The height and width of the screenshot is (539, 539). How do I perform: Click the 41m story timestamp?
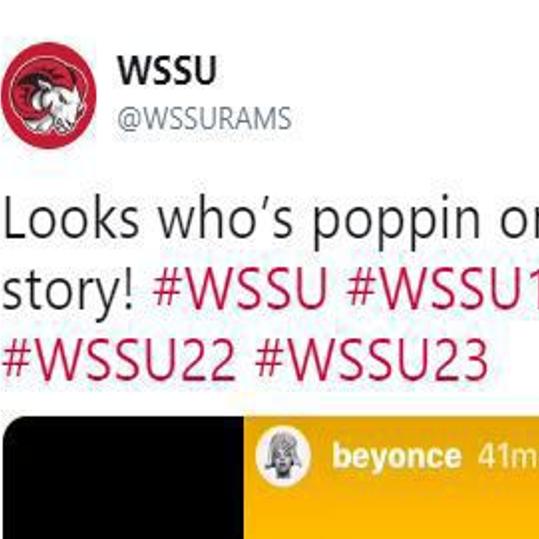tap(507, 456)
